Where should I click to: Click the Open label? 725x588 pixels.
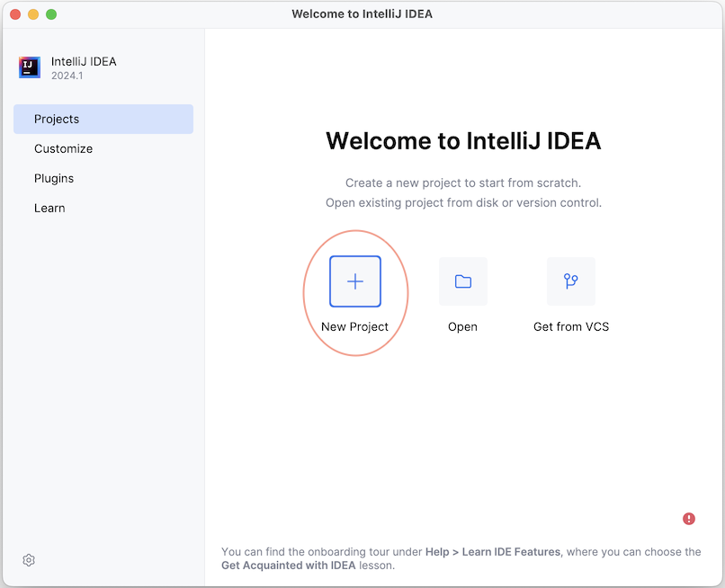pyautogui.click(x=462, y=327)
